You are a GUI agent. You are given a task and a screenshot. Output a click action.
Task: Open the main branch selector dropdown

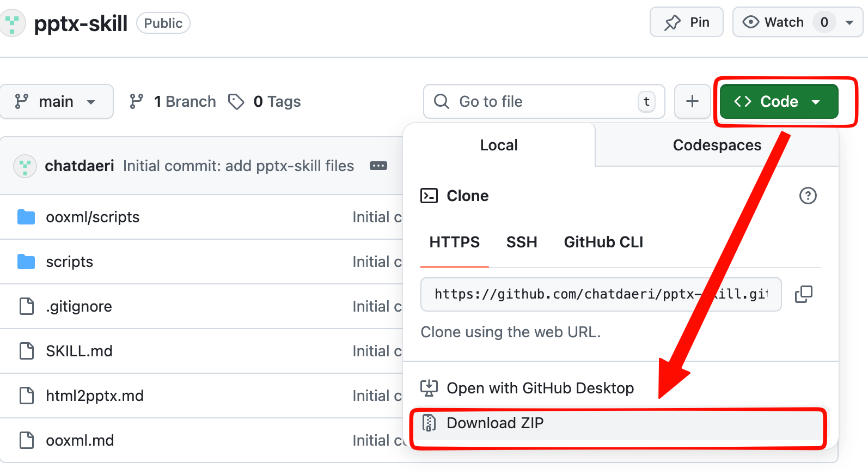click(x=56, y=101)
